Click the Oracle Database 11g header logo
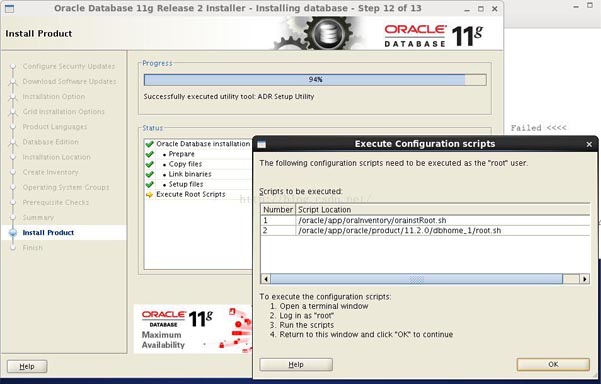This screenshot has height=384, width=601. [x=434, y=36]
